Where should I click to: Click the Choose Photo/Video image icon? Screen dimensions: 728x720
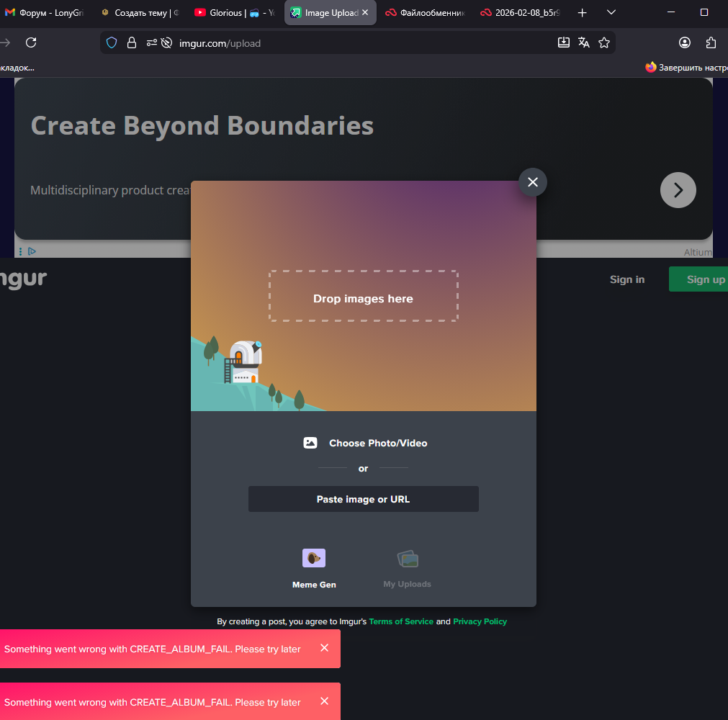pyautogui.click(x=310, y=443)
